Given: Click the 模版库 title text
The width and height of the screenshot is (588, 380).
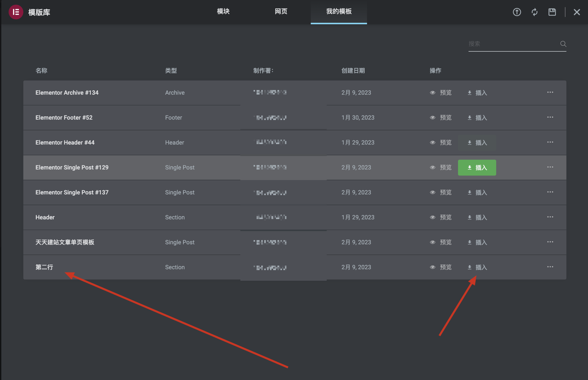Looking at the screenshot, I should 39,12.
